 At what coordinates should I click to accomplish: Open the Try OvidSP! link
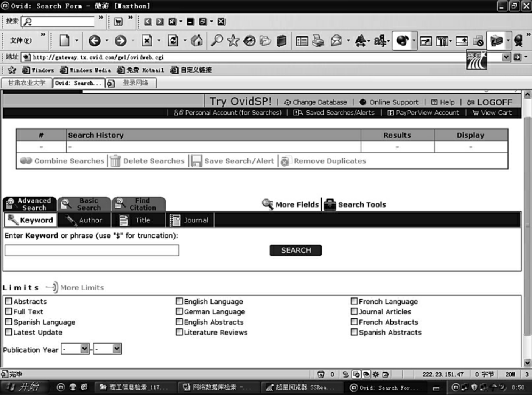[241, 101]
